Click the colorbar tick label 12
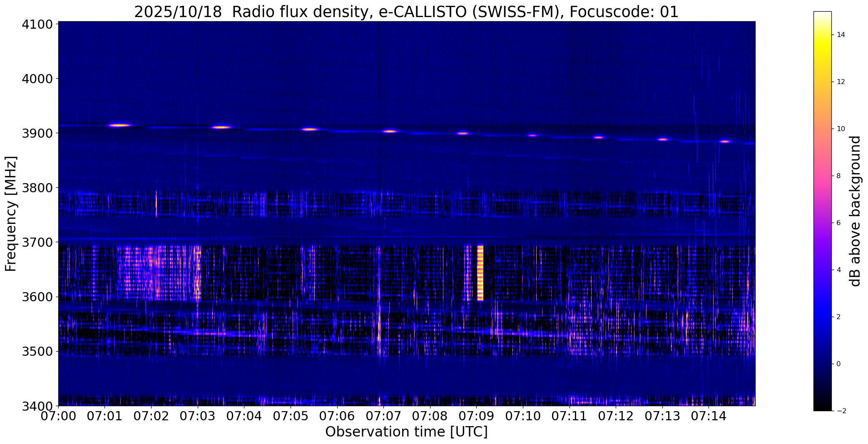868x444 pixels. click(x=841, y=82)
